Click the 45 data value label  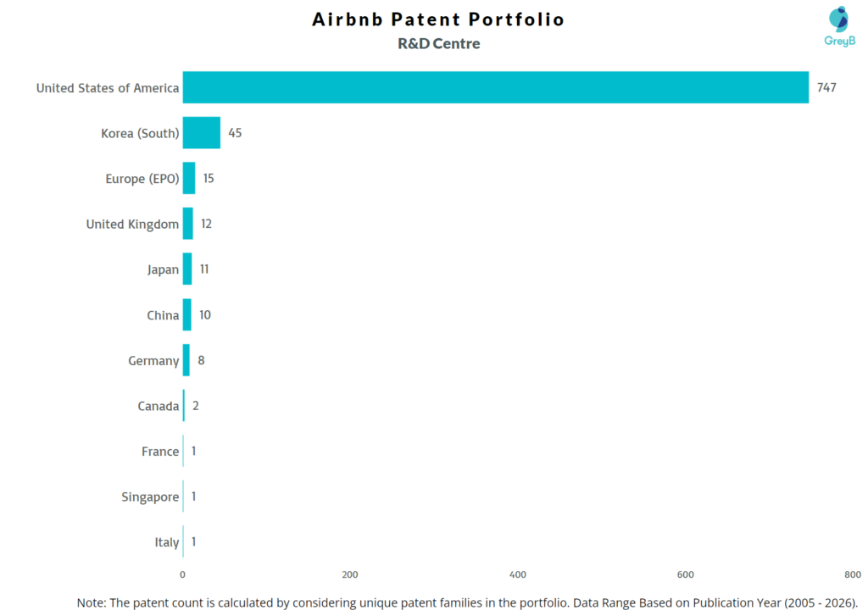(x=235, y=133)
